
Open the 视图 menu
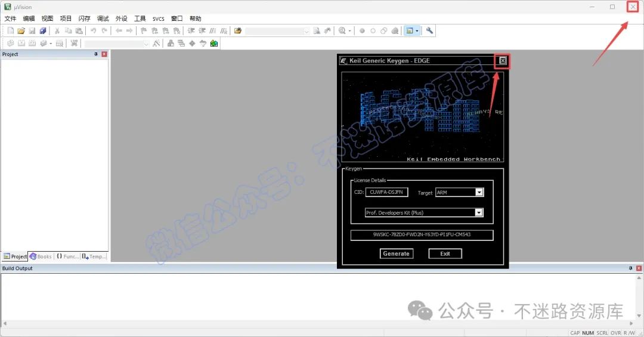[47, 18]
